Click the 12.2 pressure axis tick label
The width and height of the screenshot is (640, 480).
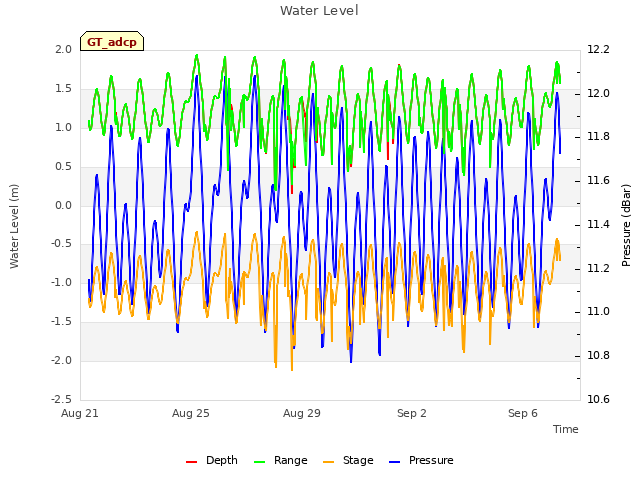(598, 49)
